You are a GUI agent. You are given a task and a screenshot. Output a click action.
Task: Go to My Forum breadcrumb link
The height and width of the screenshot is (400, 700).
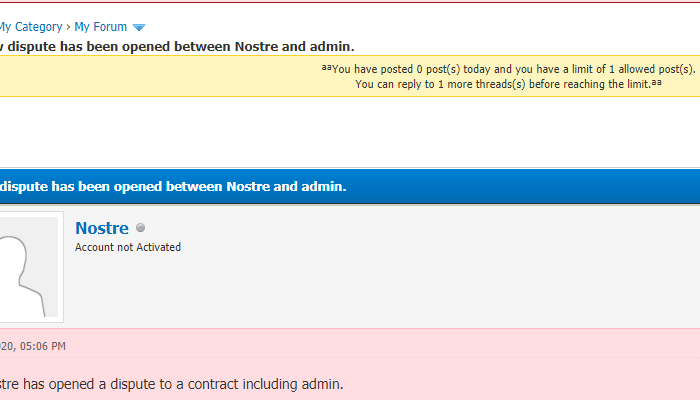click(101, 27)
